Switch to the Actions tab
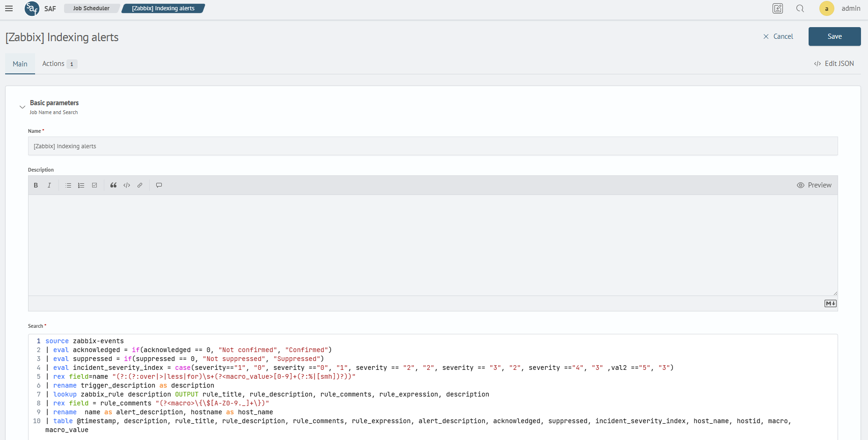 pos(53,64)
